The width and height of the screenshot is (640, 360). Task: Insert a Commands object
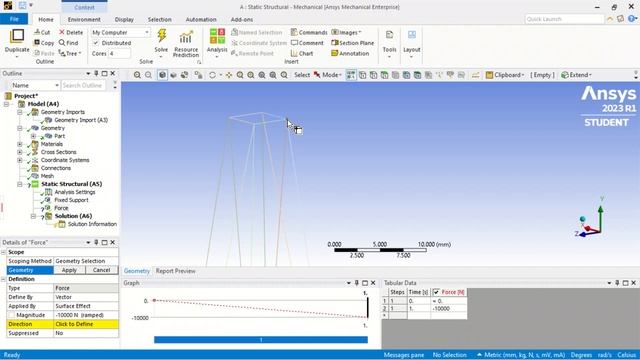click(309, 32)
